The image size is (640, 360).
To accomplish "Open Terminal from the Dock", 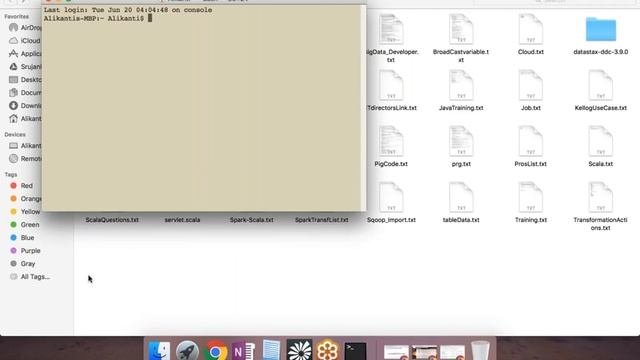I will tap(356, 351).
